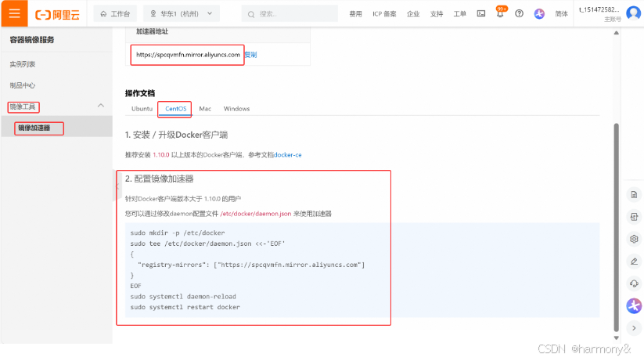
Task: Open the customer service headset icon
Action: click(x=634, y=283)
